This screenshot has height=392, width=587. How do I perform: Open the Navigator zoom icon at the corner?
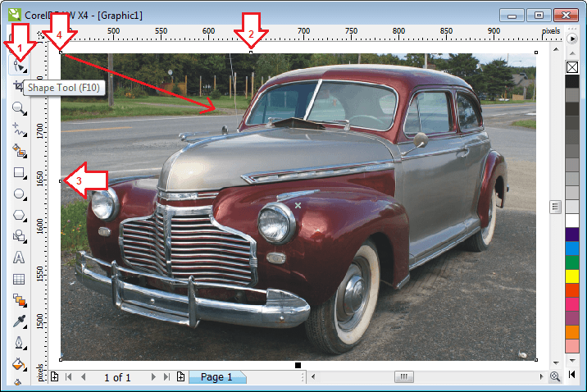555,376
